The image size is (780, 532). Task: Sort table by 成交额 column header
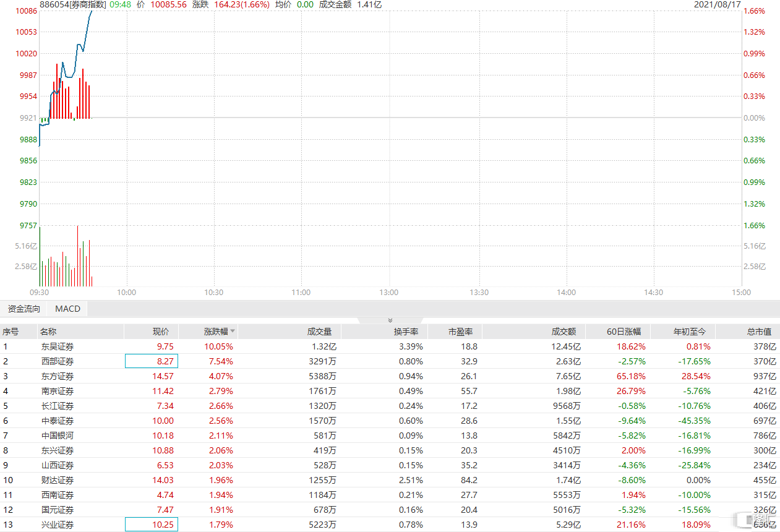click(x=564, y=332)
